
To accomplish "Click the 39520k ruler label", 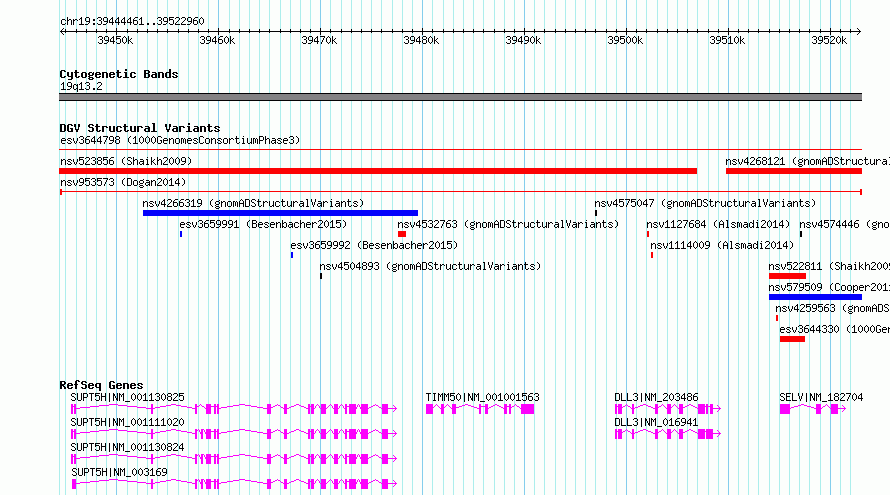I will 829,40.
